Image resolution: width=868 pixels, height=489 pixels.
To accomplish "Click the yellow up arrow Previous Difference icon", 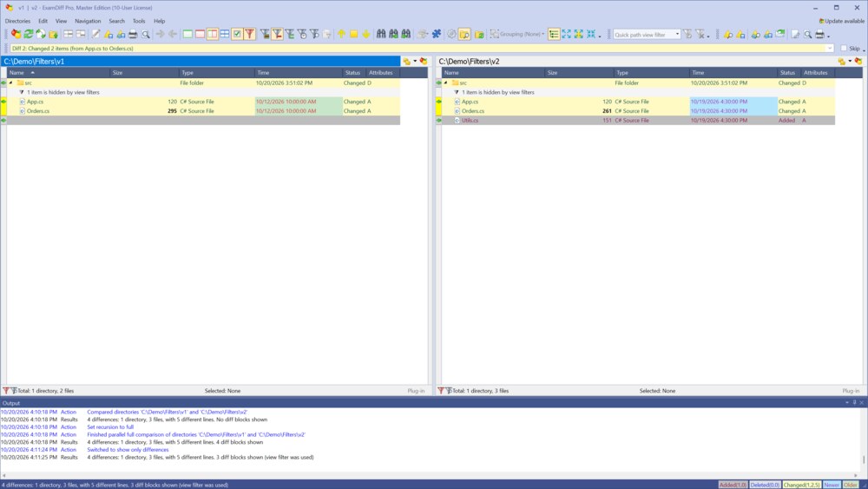I will coord(341,35).
